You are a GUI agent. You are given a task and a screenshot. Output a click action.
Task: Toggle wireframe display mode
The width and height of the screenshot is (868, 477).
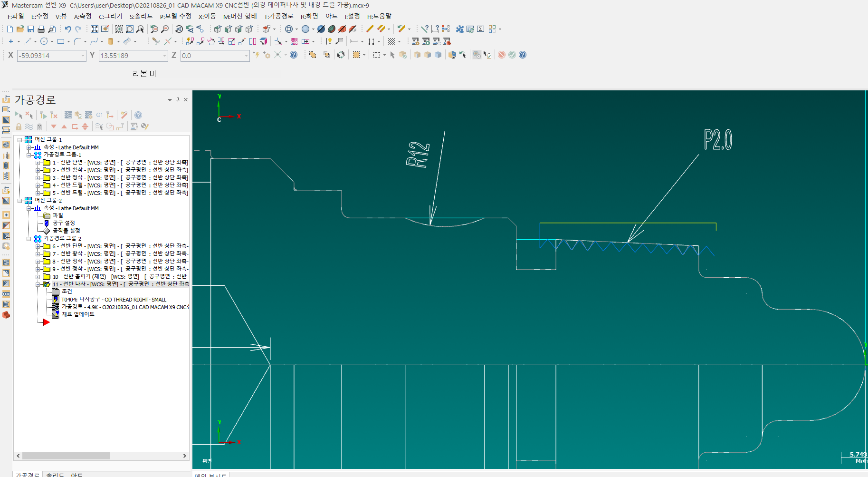pos(288,29)
